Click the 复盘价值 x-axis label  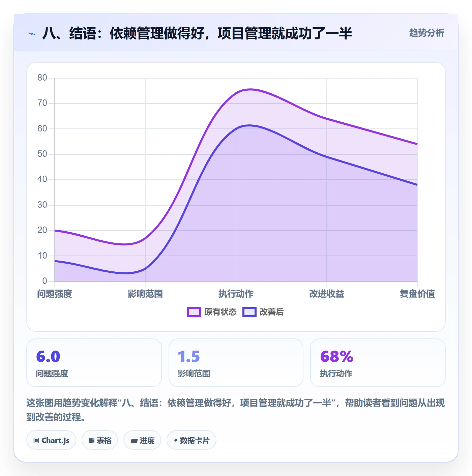coord(417,294)
